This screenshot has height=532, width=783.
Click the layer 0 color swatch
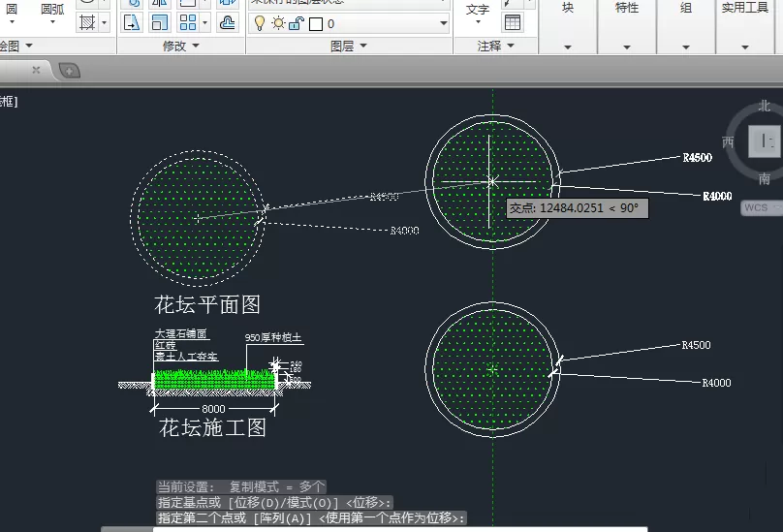click(x=316, y=24)
